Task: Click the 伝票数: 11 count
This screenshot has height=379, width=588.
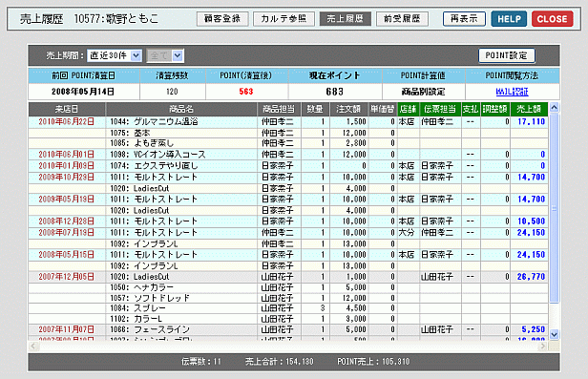Action: coord(201,362)
